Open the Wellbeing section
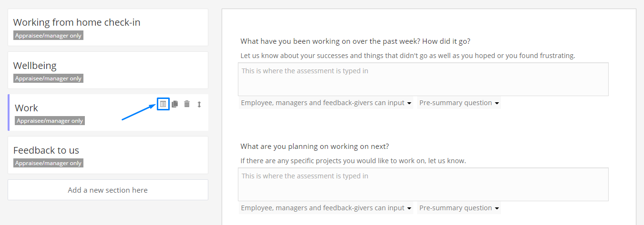 tap(35, 66)
